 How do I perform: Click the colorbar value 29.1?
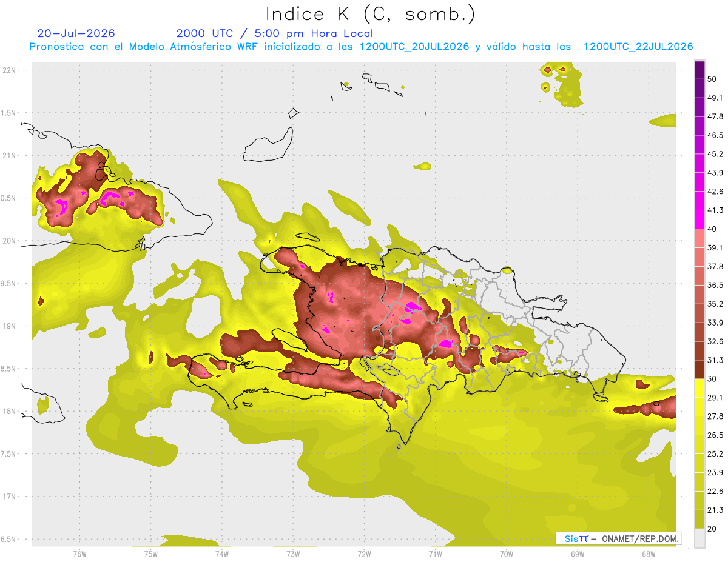(x=716, y=398)
